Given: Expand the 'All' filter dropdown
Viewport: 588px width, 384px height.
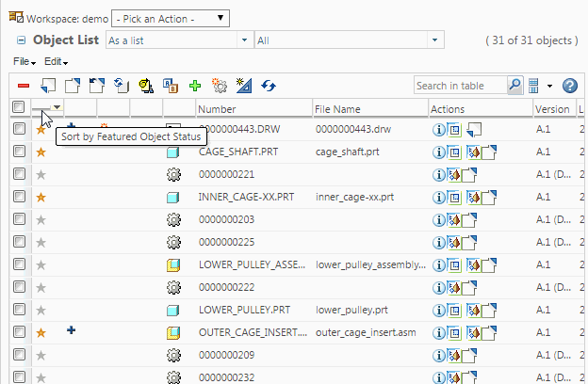Looking at the screenshot, I should pyautogui.click(x=349, y=40).
